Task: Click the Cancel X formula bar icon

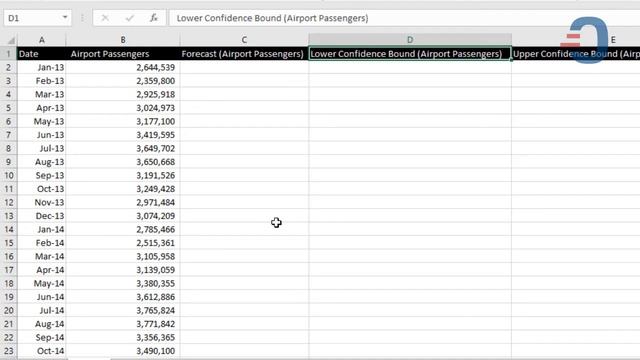Action: pos(105,18)
